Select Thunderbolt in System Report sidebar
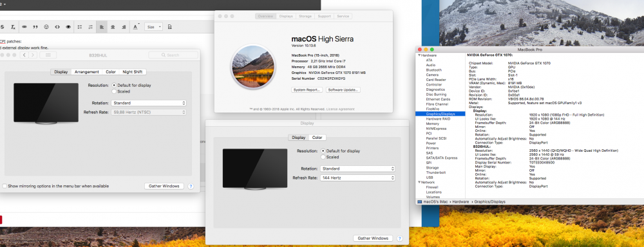This screenshot has width=644, height=247. [x=435, y=172]
